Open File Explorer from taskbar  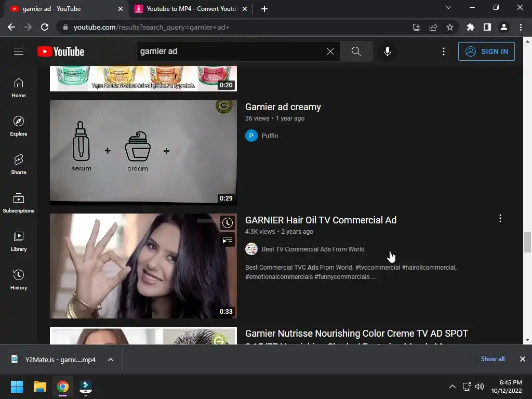39,387
